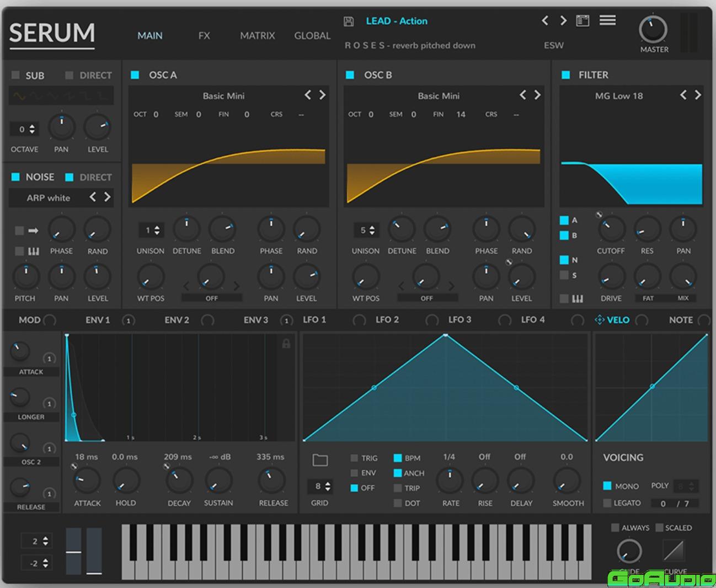Open the preset browser icon
The image size is (716, 588).
tap(583, 21)
